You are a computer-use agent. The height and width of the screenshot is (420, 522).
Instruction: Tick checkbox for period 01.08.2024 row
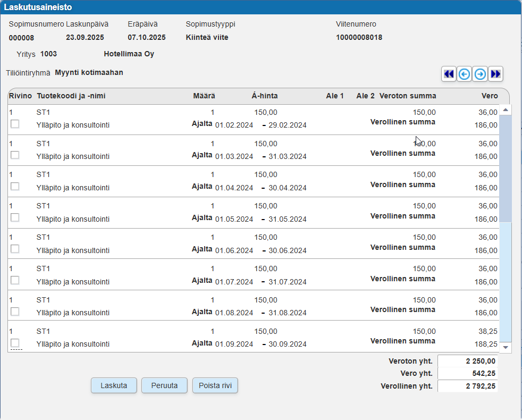tap(15, 312)
